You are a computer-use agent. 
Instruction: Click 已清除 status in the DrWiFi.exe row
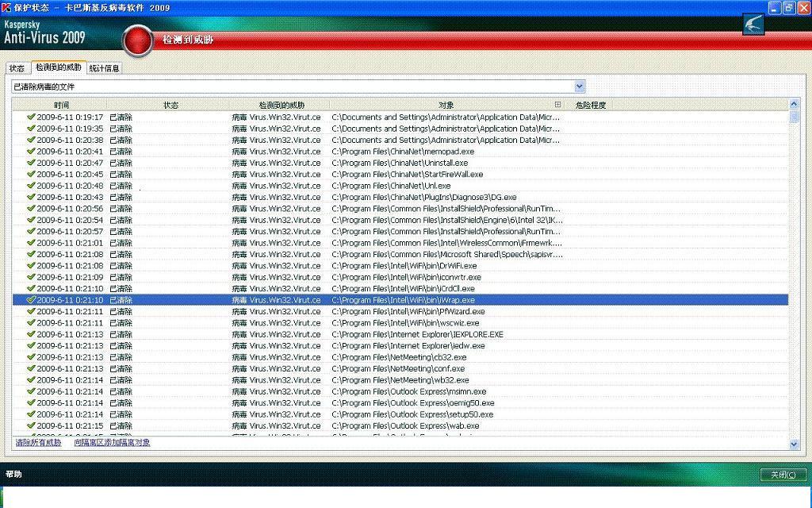point(121,265)
